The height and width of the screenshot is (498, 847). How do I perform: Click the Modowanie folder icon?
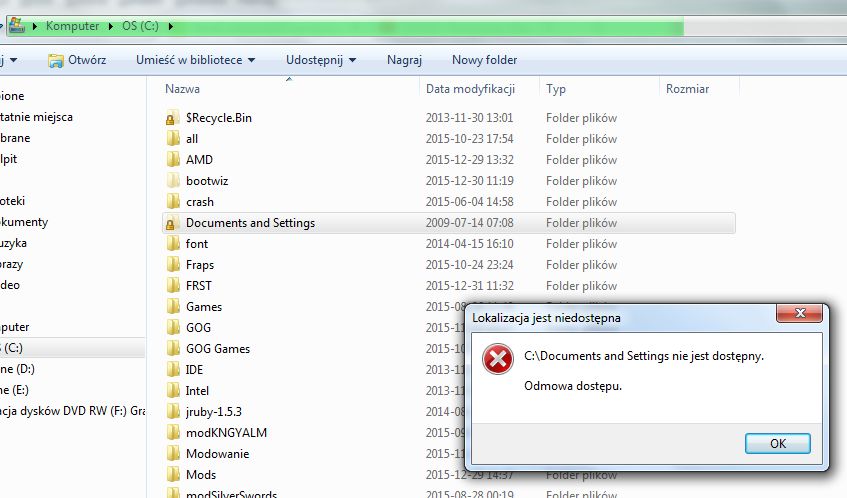point(172,454)
